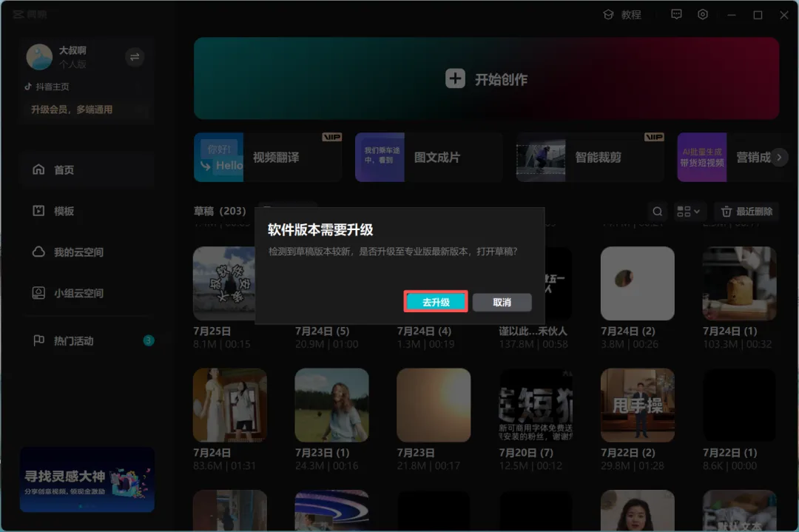Open the 21.8M 7月23日 draft thumbnail
The width and height of the screenshot is (799, 532).
(x=434, y=405)
